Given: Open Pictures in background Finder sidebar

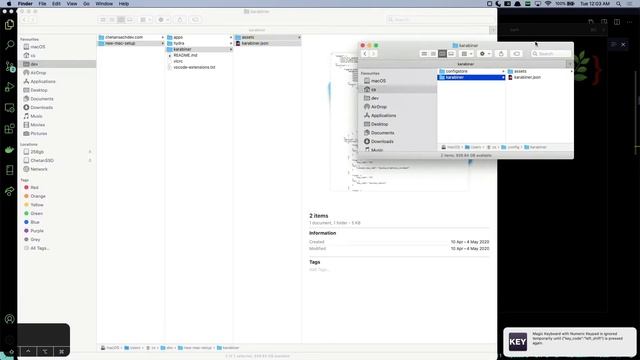Looking at the screenshot, I should coord(38,133).
